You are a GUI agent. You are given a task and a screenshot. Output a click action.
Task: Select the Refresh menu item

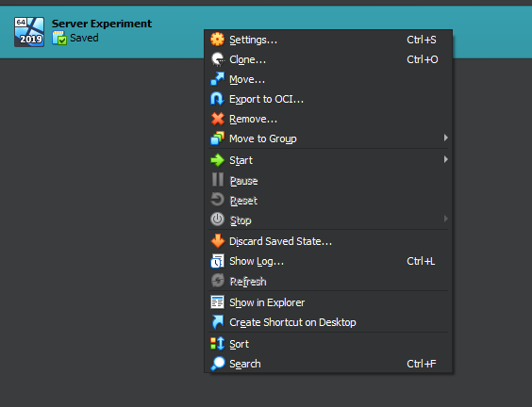(328, 282)
